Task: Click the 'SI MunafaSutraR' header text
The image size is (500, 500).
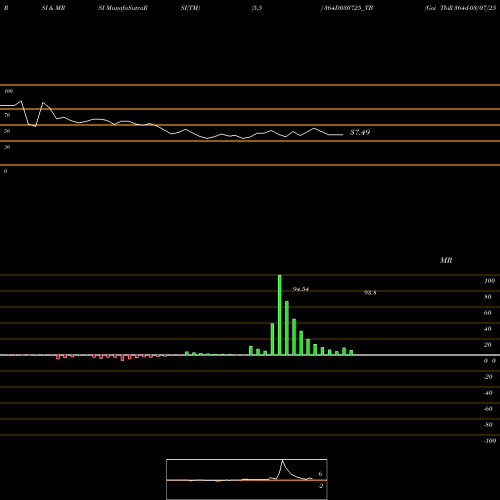Action: coord(123,8)
